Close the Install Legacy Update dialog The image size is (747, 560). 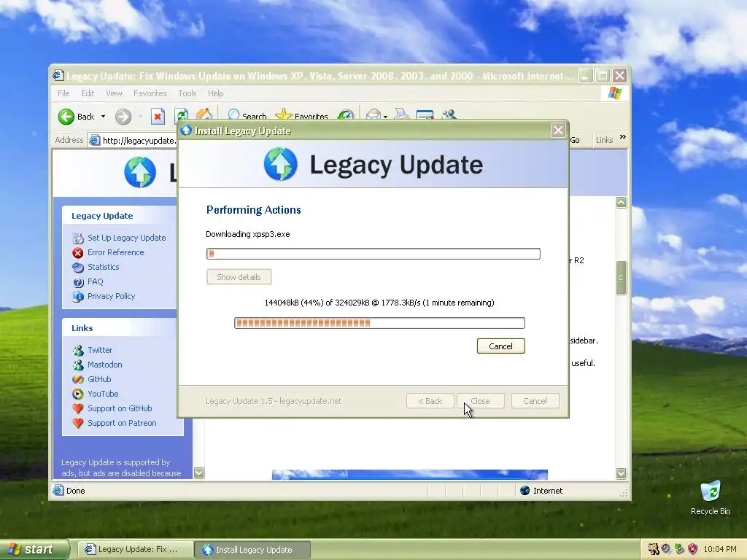click(558, 130)
